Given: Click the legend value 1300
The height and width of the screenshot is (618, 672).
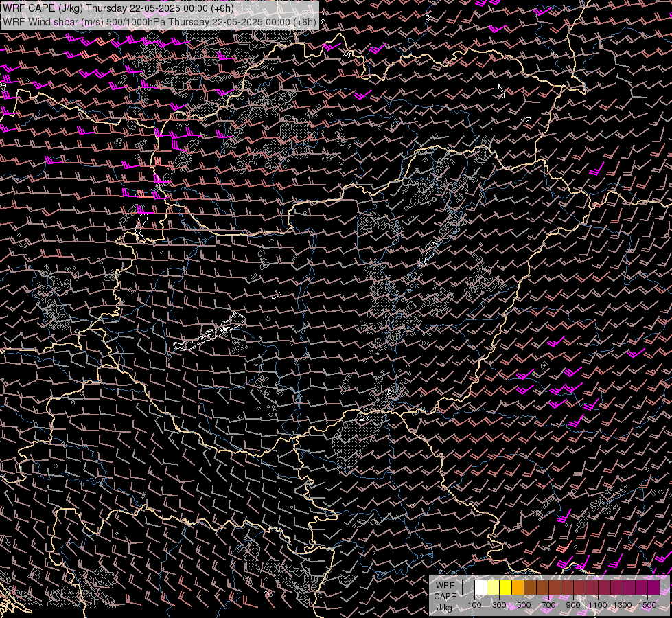Looking at the screenshot, I should [623, 605].
